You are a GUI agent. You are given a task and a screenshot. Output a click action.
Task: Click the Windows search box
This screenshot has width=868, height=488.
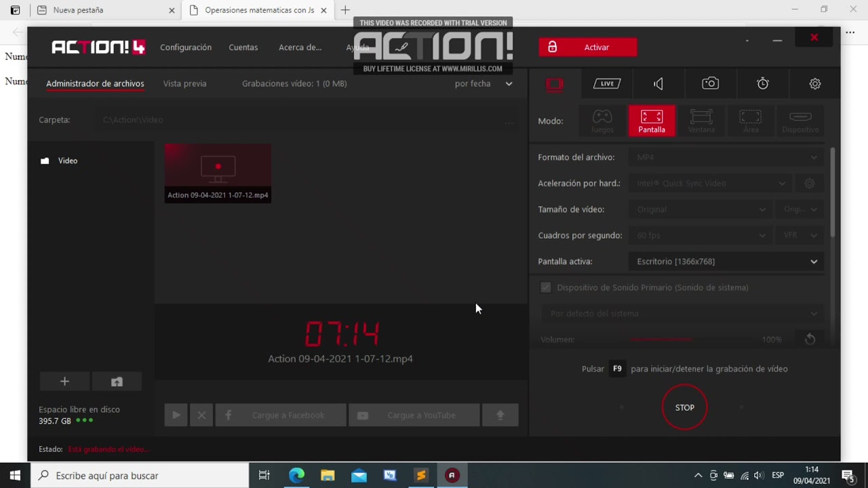[140, 475]
